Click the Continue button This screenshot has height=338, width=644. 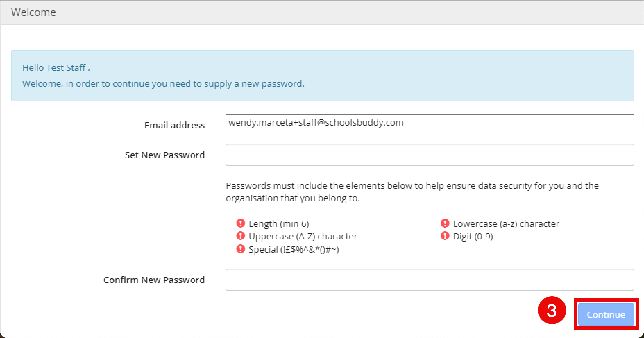pos(606,314)
